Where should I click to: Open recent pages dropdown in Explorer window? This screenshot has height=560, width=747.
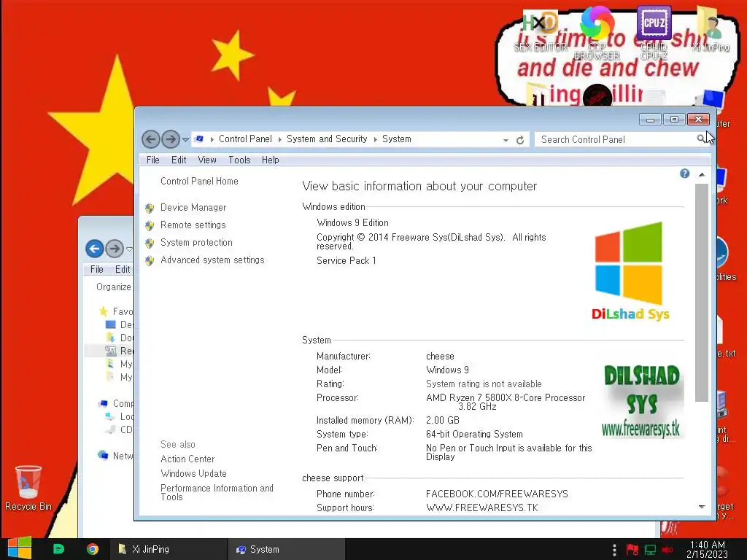(129, 249)
